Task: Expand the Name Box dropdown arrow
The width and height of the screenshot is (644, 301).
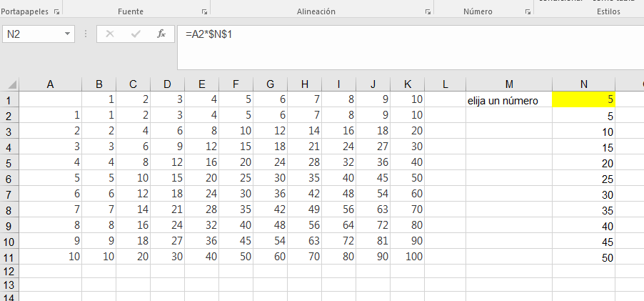Action: pyautogui.click(x=68, y=34)
